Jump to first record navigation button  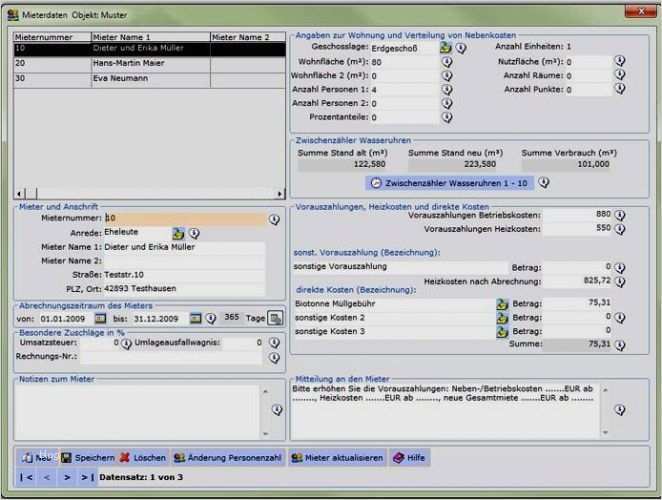(26, 478)
